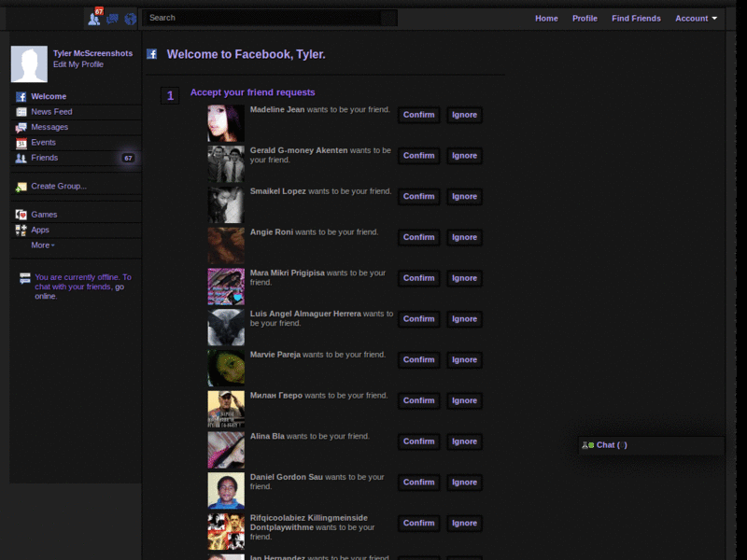The image size is (747, 560).
Task: Open Tyler McScreenshots profile picture
Action: [29, 63]
